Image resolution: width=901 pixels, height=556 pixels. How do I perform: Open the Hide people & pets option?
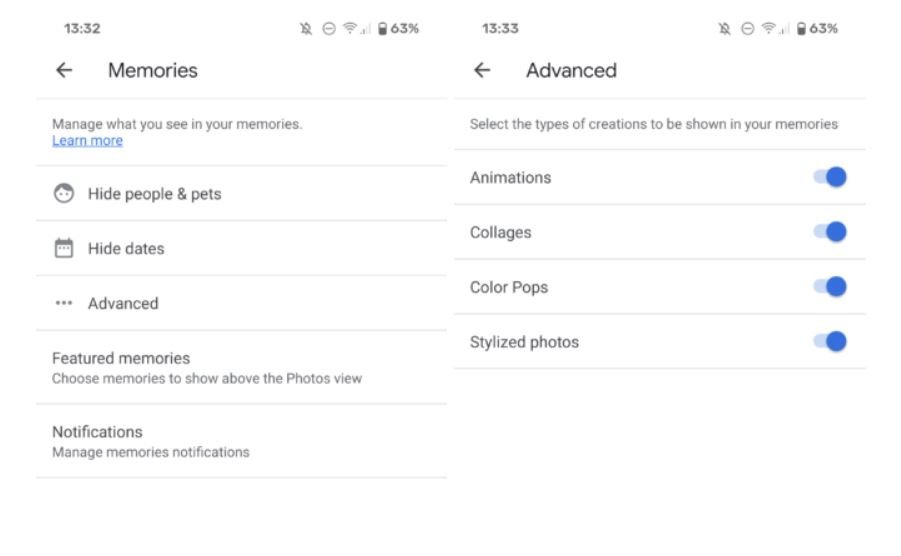pyautogui.click(x=154, y=194)
